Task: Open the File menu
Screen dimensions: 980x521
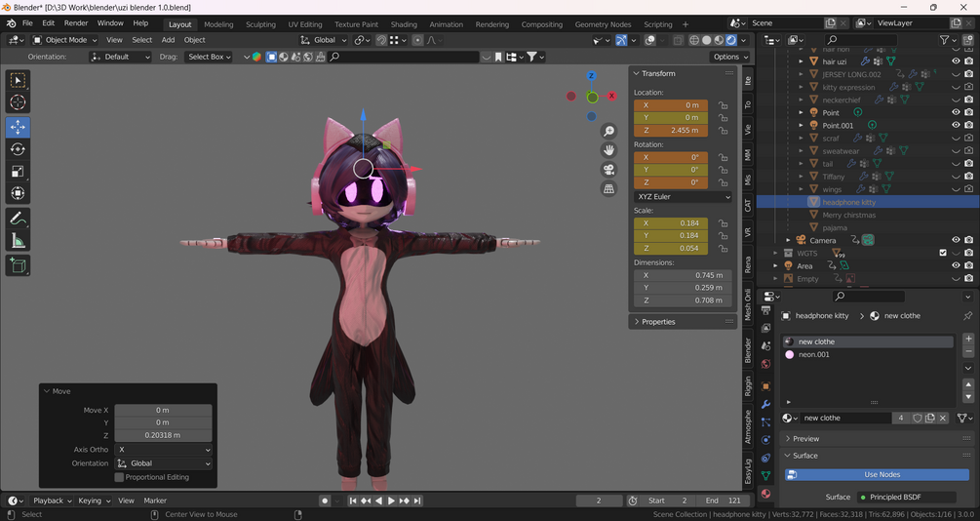Action: (27, 23)
